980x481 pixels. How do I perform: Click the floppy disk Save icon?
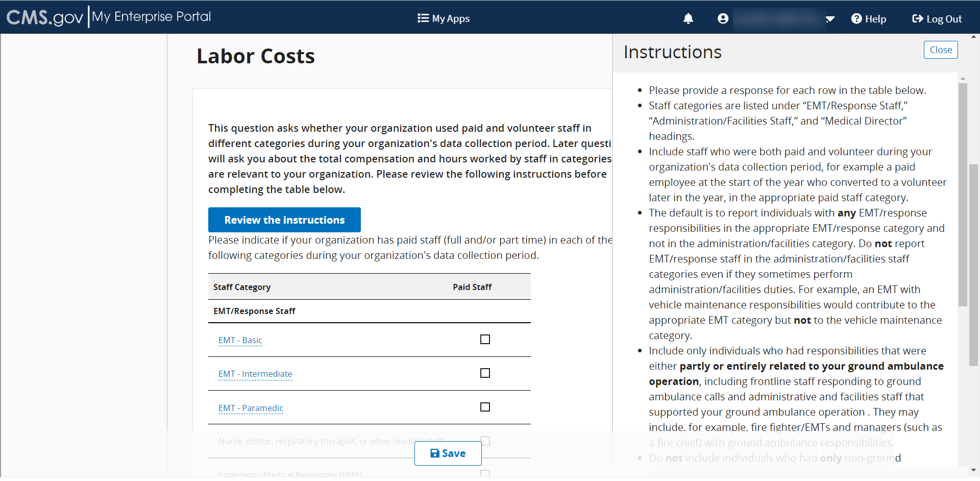(x=435, y=453)
